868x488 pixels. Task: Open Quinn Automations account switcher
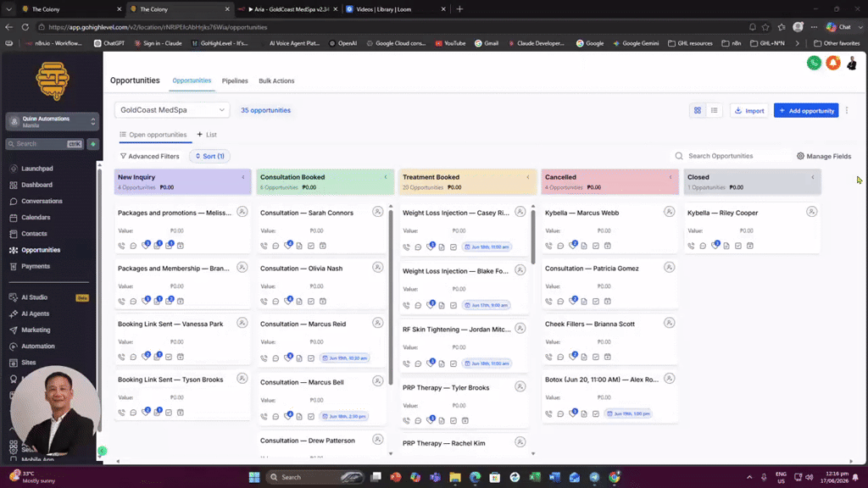[x=53, y=122]
